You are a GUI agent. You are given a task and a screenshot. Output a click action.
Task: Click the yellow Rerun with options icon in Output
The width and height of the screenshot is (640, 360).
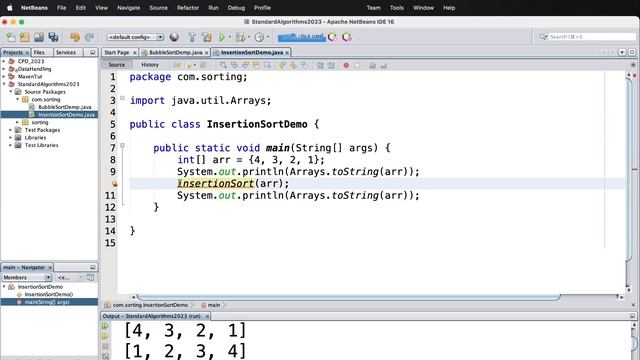click(105, 336)
